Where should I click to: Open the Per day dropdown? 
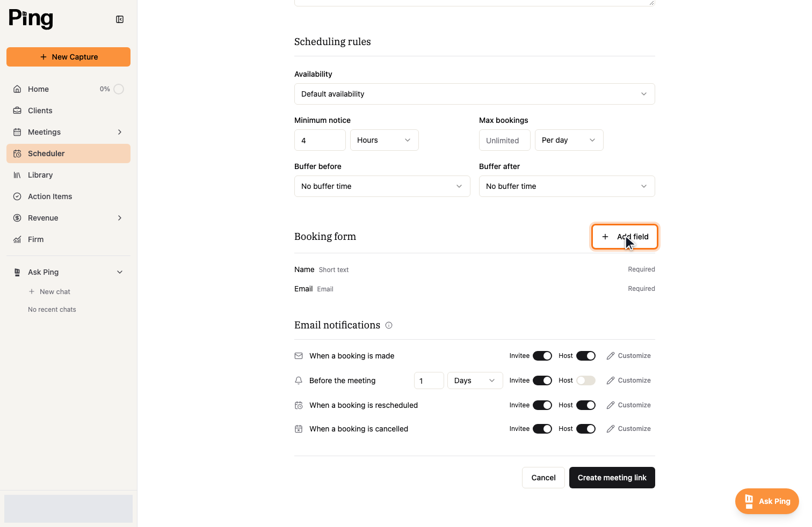pyautogui.click(x=569, y=140)
